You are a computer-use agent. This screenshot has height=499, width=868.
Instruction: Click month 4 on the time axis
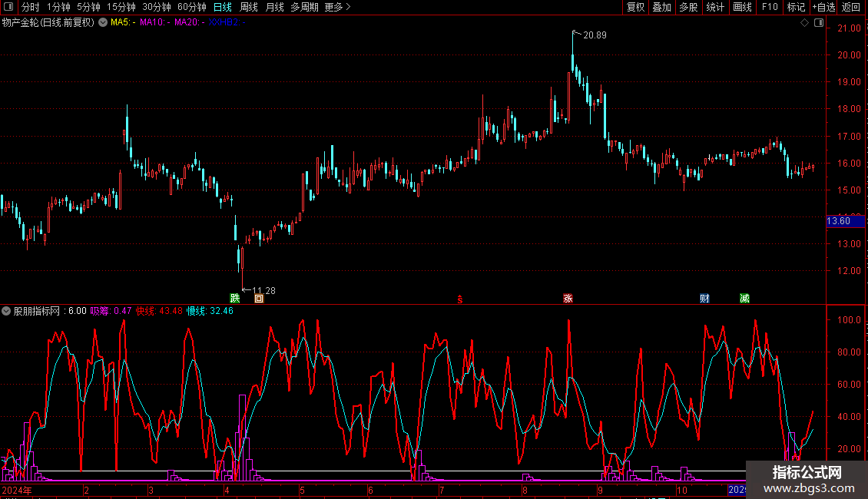click(227, 490)
